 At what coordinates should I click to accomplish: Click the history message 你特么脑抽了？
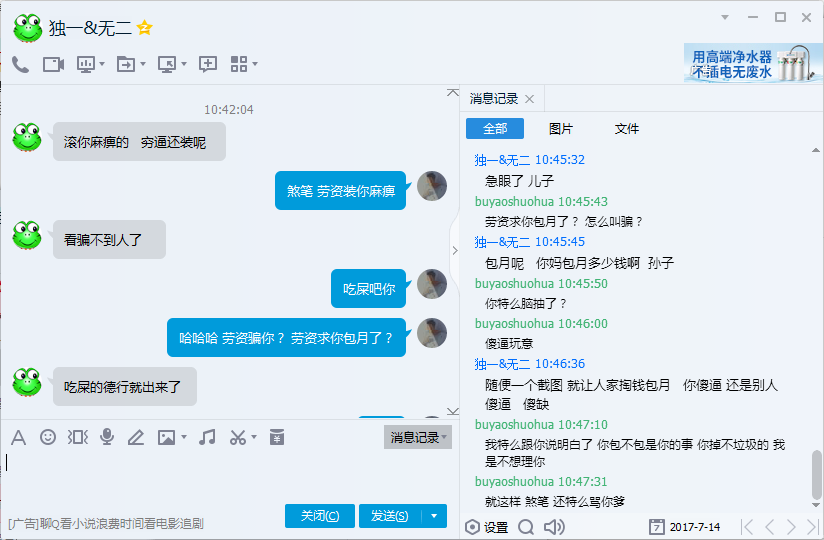(526, 304)
